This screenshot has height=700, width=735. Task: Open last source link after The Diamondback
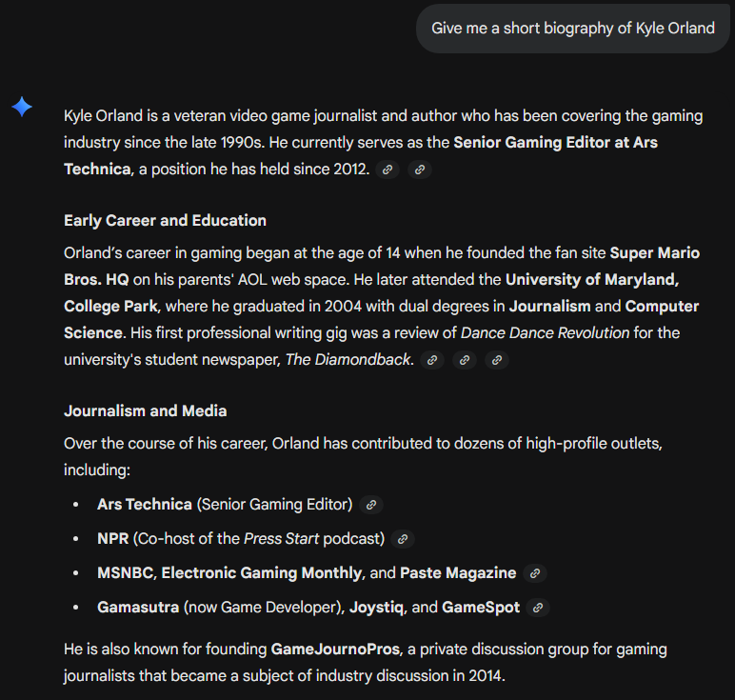497,360
